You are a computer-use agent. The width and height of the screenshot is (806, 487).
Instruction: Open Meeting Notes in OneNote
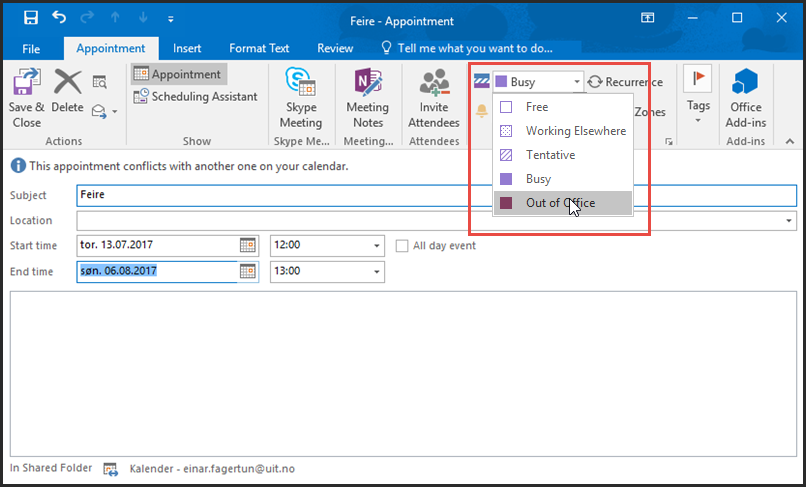coord(367,98)
